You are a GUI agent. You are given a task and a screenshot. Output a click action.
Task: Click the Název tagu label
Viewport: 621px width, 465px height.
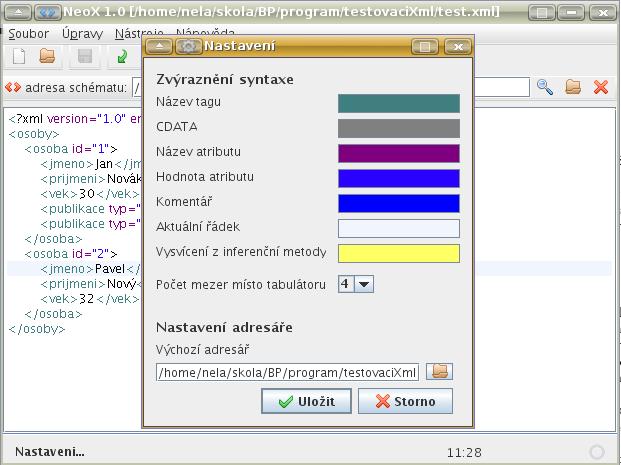point(189,102)
